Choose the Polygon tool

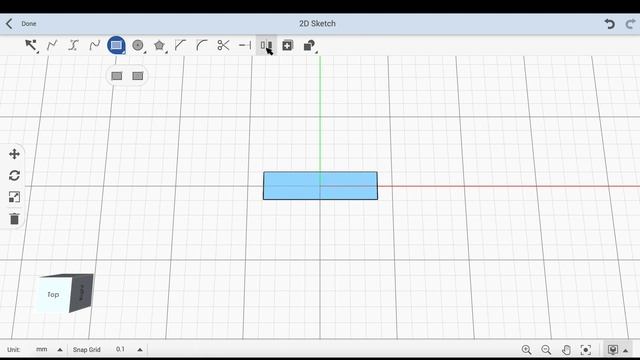[x=159, y=45]
